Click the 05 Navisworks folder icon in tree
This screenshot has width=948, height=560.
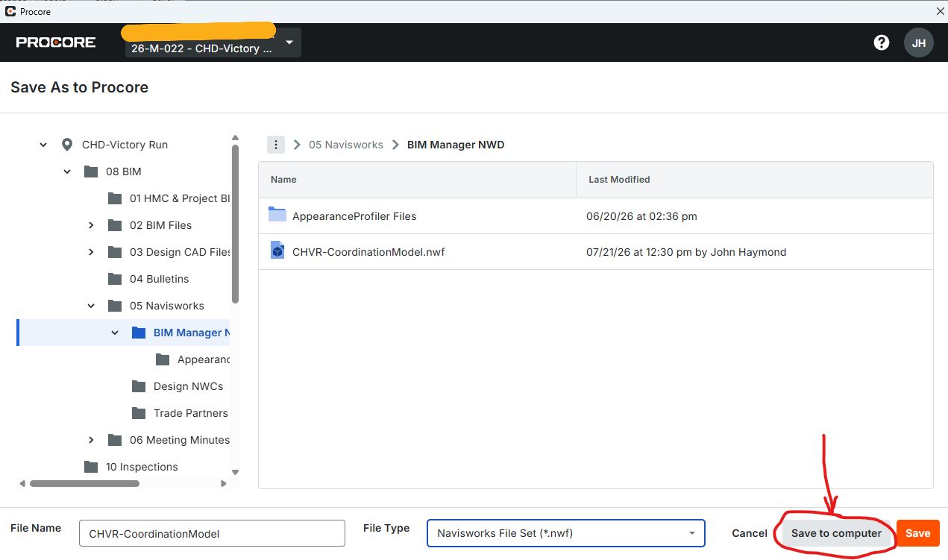115,306
